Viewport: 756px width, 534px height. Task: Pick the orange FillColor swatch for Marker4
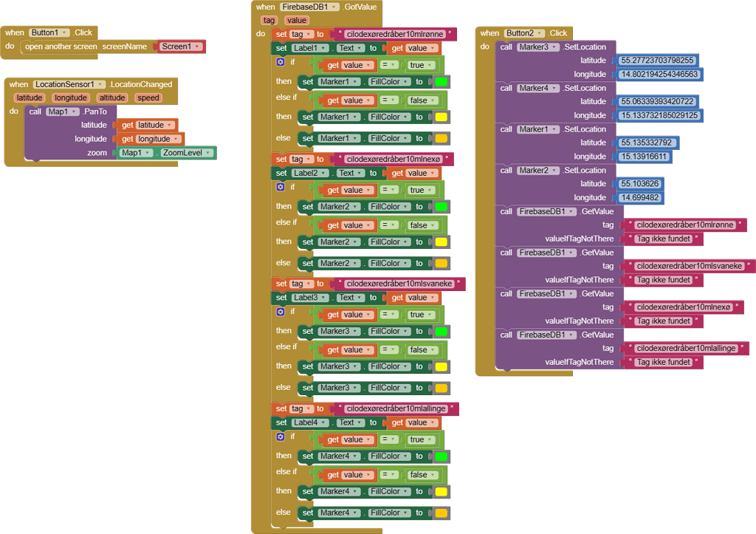click(441, 513)
